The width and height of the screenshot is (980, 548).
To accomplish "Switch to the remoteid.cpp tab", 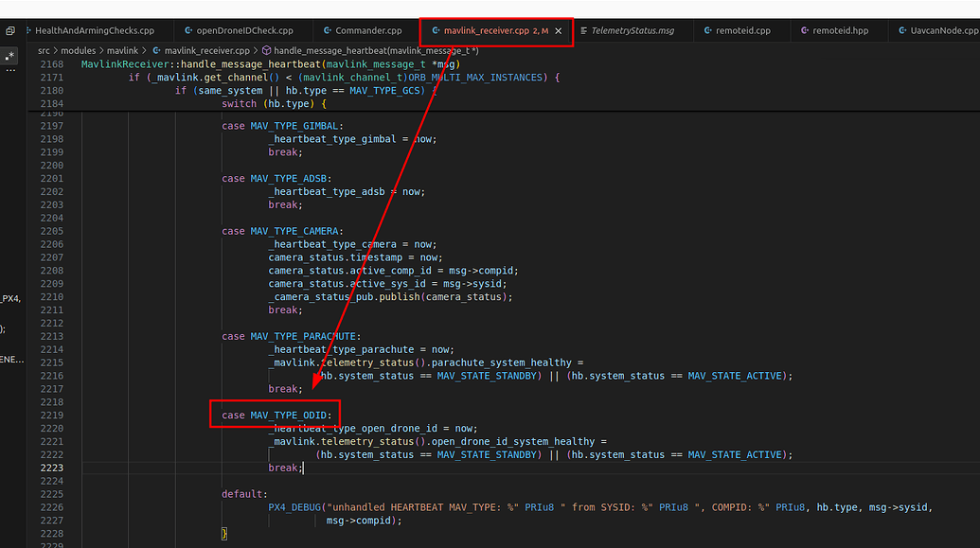I will [742, 30].
